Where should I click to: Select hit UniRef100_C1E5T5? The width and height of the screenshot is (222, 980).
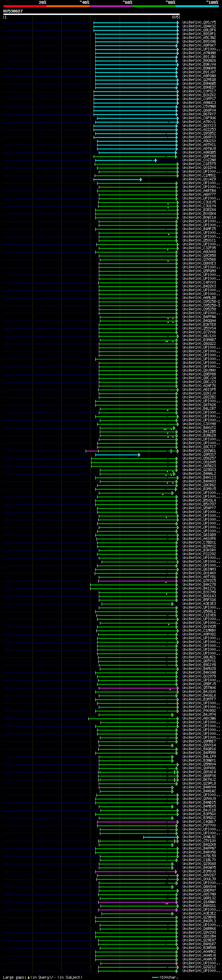coord(199,164)
